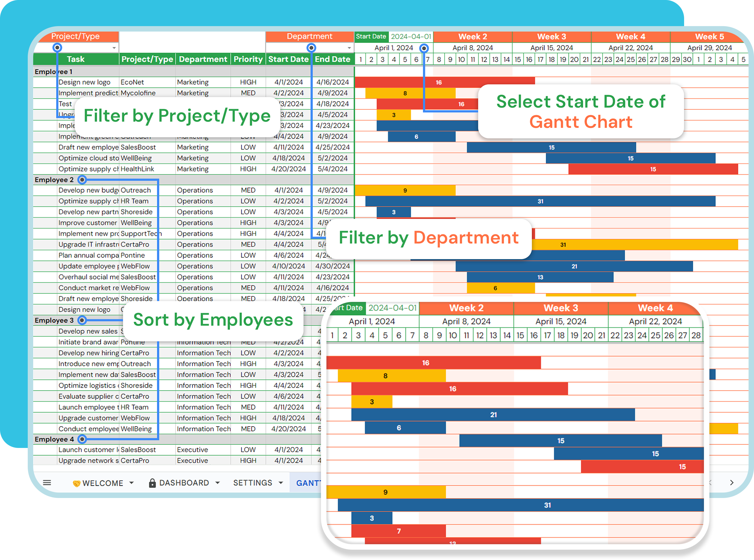Select the Priority column header
754x560 pixels.
(248, 59)
